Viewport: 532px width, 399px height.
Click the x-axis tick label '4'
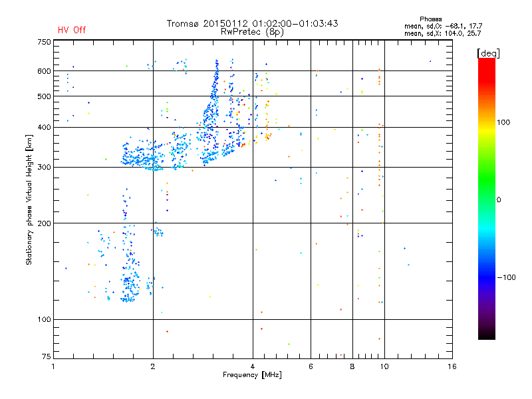(x=253, y=367)
